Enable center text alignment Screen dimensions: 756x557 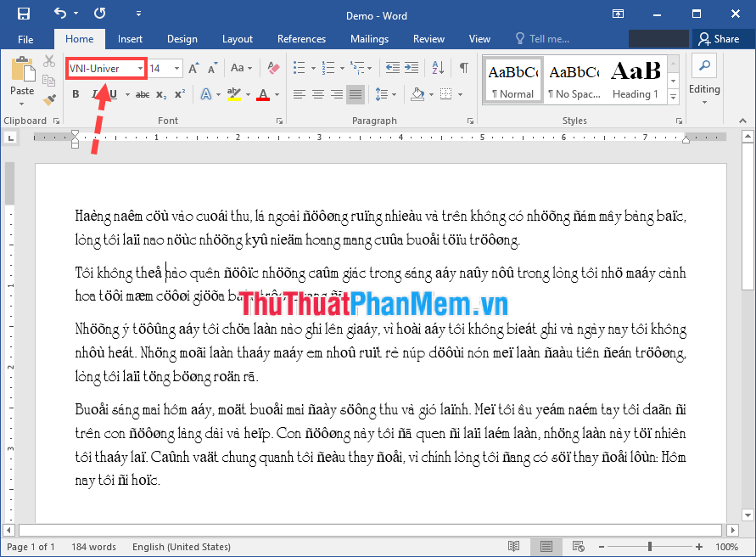318,93
